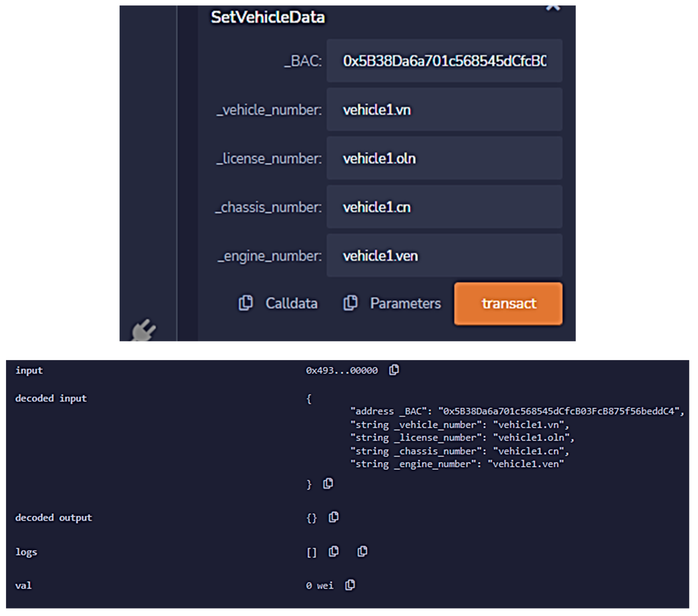Click the SetVehicleData function title

[x=268, y=17]
